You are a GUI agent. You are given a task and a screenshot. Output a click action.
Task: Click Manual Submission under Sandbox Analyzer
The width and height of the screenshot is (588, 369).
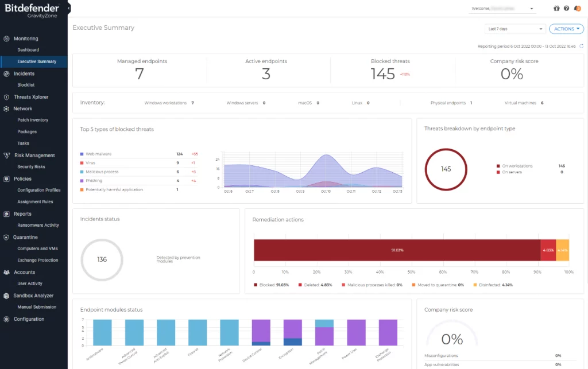tap(37, 307)
